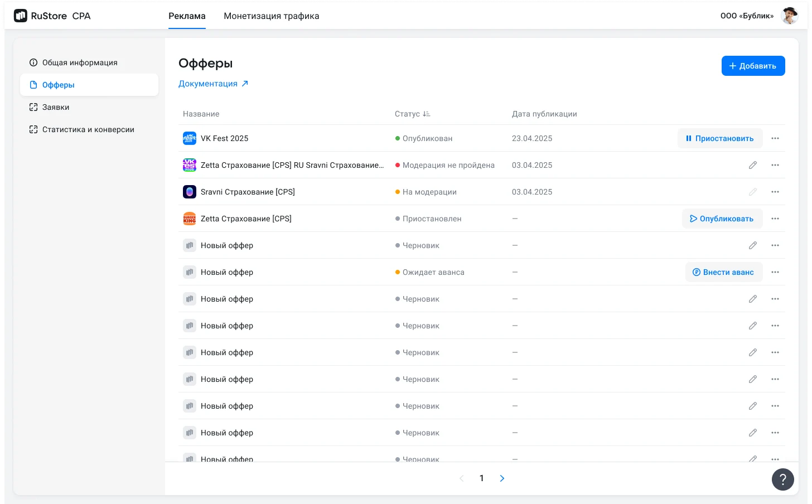Click the RuStore logo icon
Viewport: 812px width, 504px height.
(21, 16)
